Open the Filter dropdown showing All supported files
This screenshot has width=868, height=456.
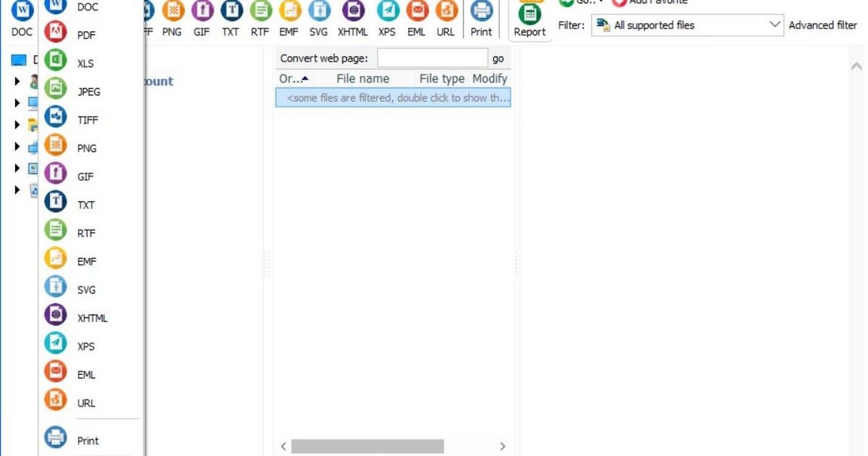pyautogui.click(x=687, y=25)
